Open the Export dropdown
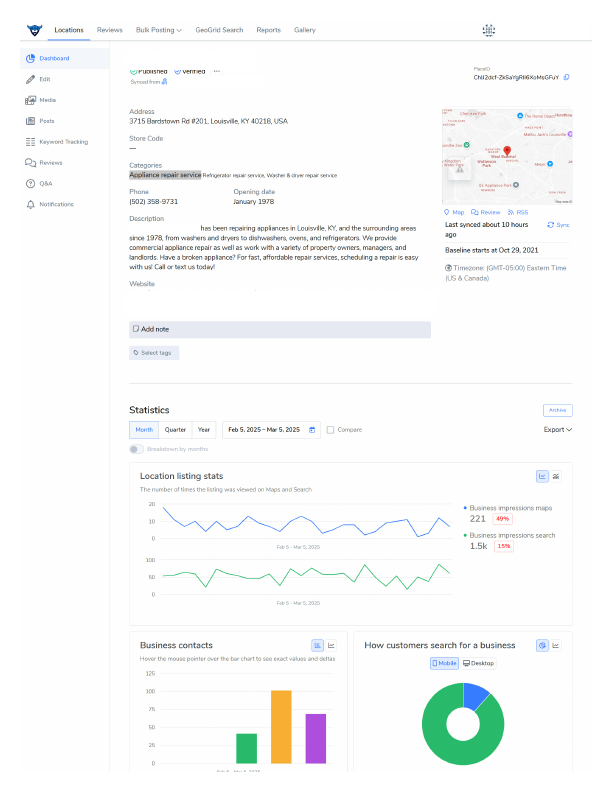This screenshot has height=792, width=612. point(557,430)
